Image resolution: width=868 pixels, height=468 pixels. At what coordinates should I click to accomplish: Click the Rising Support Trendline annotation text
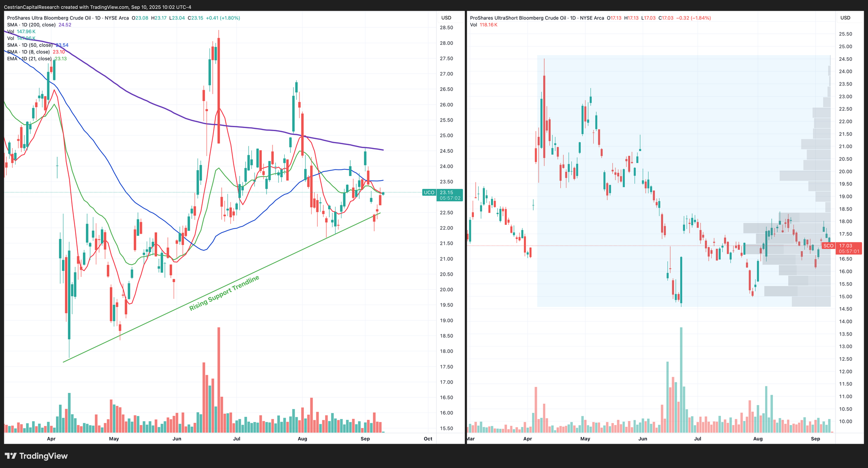coord(224,293)
